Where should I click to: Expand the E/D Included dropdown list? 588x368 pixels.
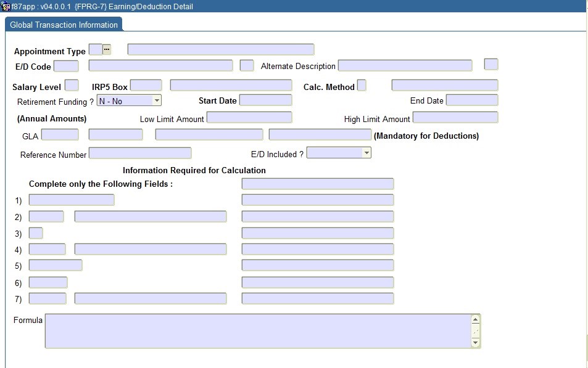(366, 153)
